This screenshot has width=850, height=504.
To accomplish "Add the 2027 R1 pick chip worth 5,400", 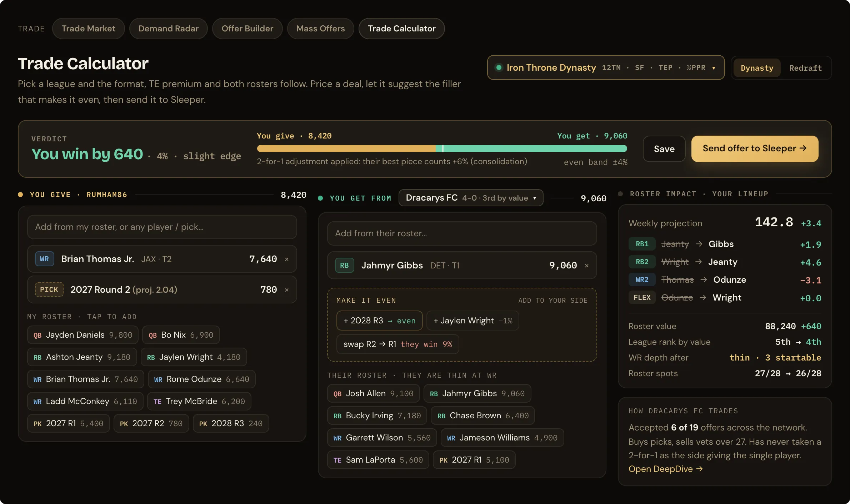I will point(69,423).
